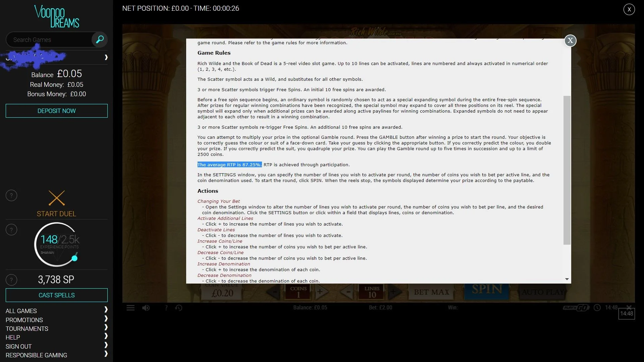Click 'Bet: £2.00' in game bar
The height and width of the screenshot is (362, 644).
point(380,308)
